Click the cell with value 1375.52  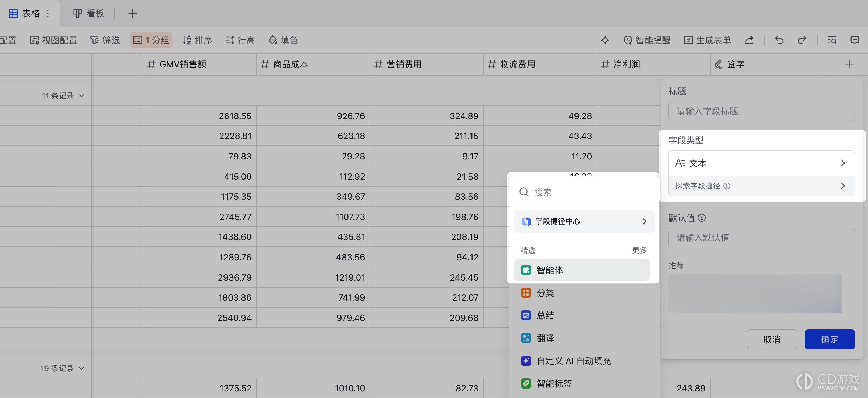click(x=200, y=388)
